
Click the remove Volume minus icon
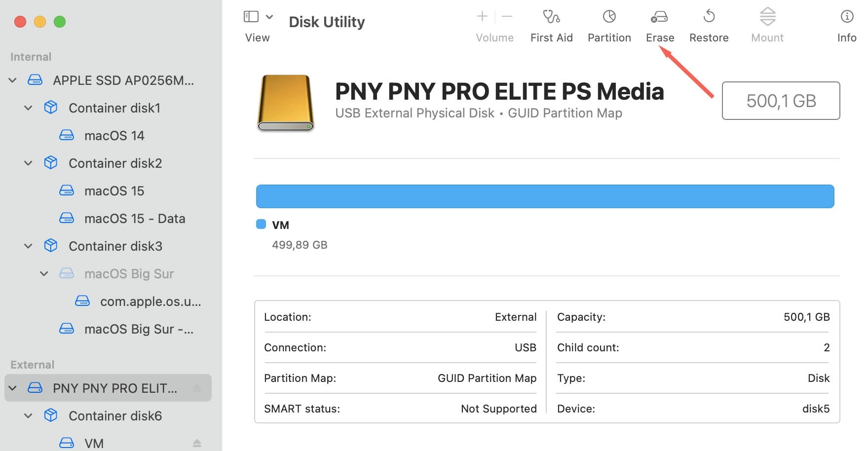[507, 16]
